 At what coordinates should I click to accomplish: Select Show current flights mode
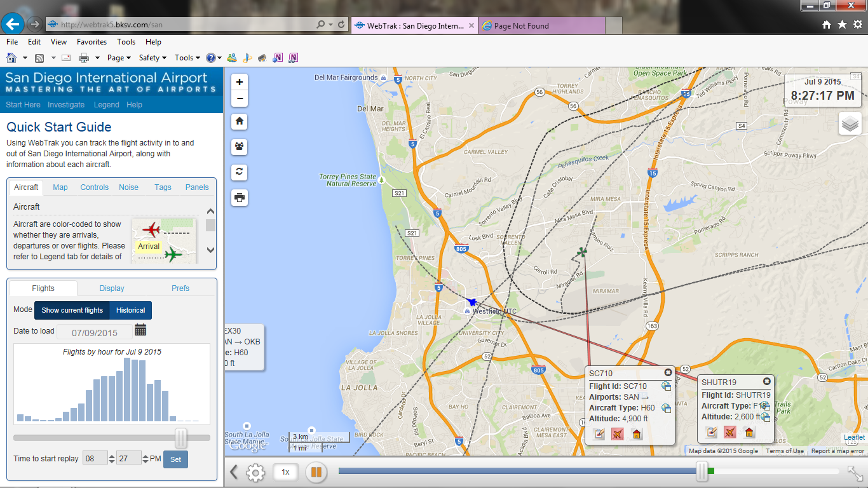[x=72, y=310]
